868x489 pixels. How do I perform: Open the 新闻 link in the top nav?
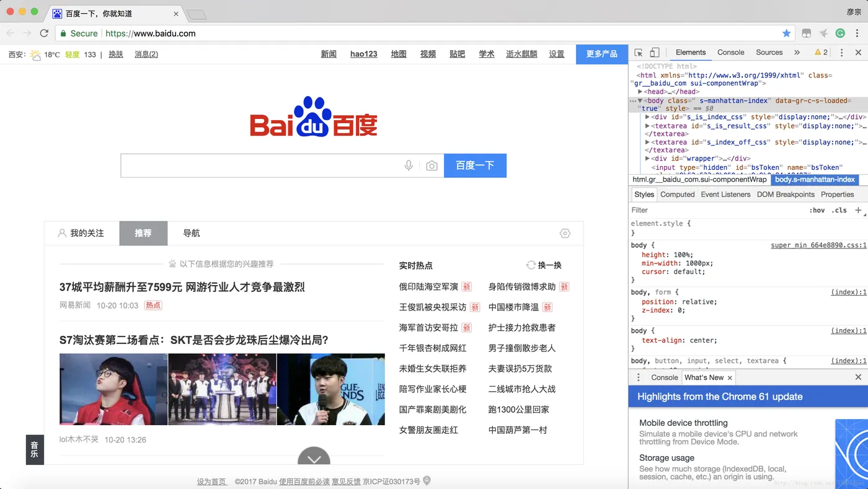[x=329, y=55]
